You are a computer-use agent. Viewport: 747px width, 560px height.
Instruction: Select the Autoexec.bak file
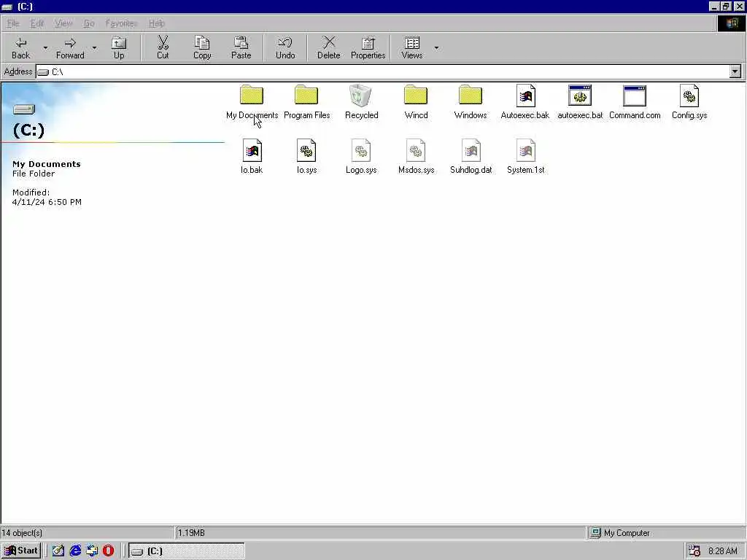[525, 102]
